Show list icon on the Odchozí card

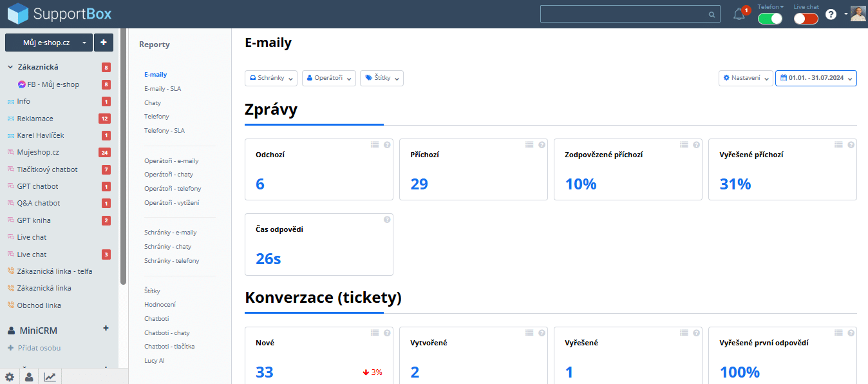coord(375,145)
